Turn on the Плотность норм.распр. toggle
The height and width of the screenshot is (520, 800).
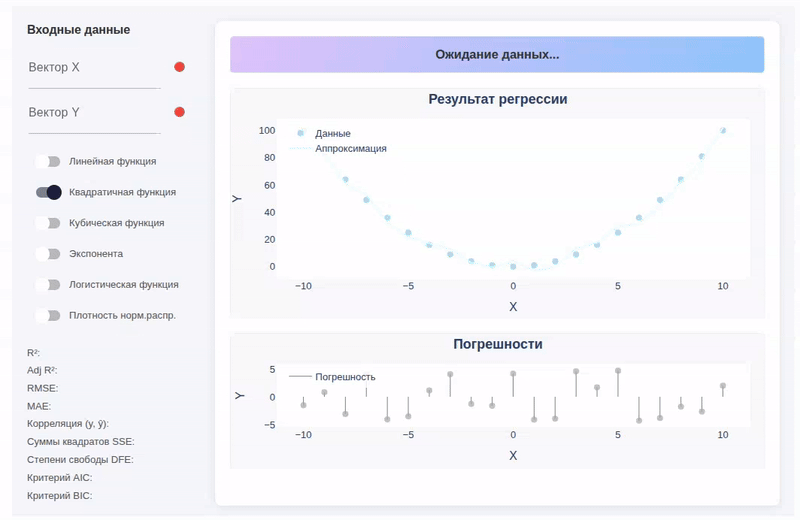tap(48, 316)
